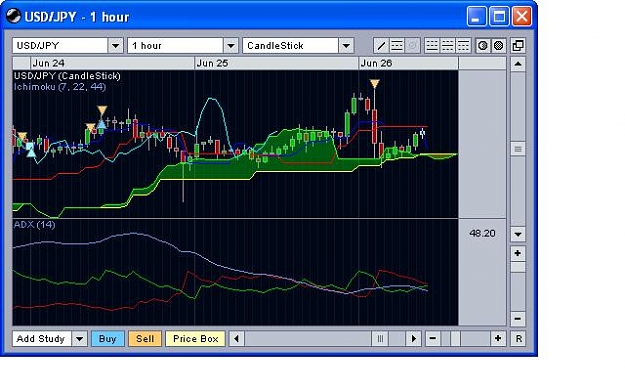Close the USD/JPY chart window
The width and height of the screenshot is (625, 391).
(x=522, y=16)
